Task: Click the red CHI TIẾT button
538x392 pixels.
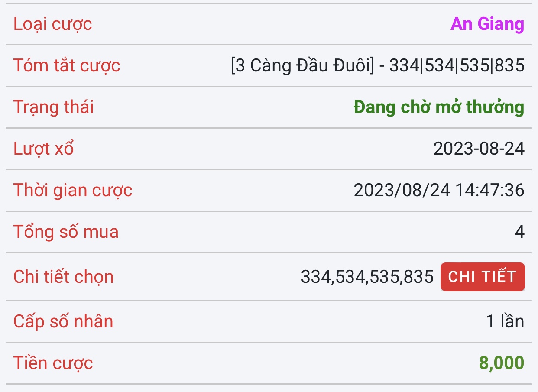Action: coord(482,276)
